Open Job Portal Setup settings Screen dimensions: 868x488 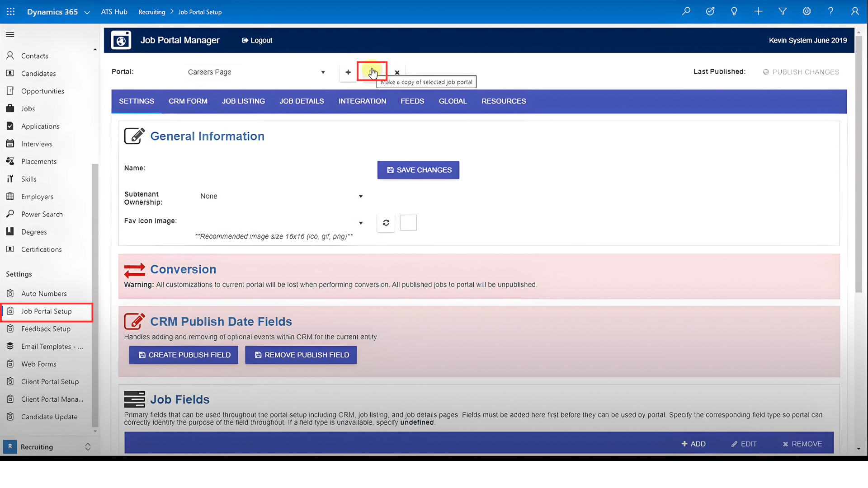(47, 312)
